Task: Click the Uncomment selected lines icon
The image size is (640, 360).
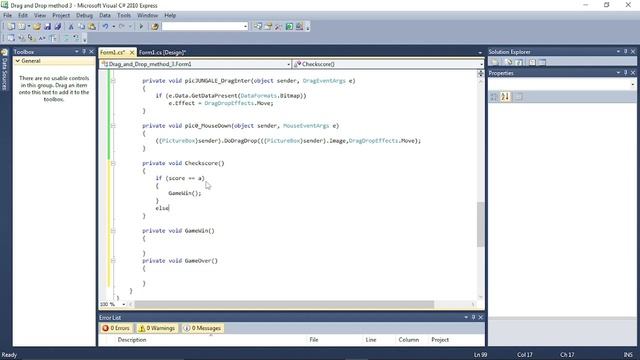Action: (76, 38)
